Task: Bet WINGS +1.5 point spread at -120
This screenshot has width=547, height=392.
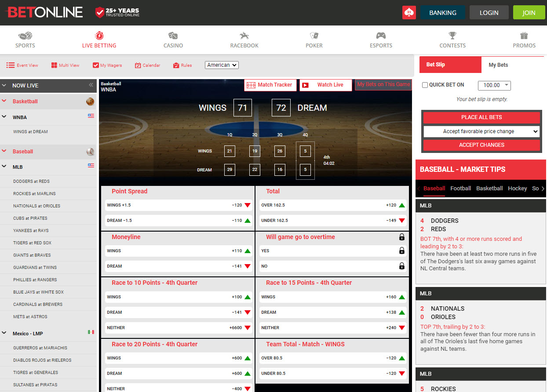Action: click(x=178, y=205)
